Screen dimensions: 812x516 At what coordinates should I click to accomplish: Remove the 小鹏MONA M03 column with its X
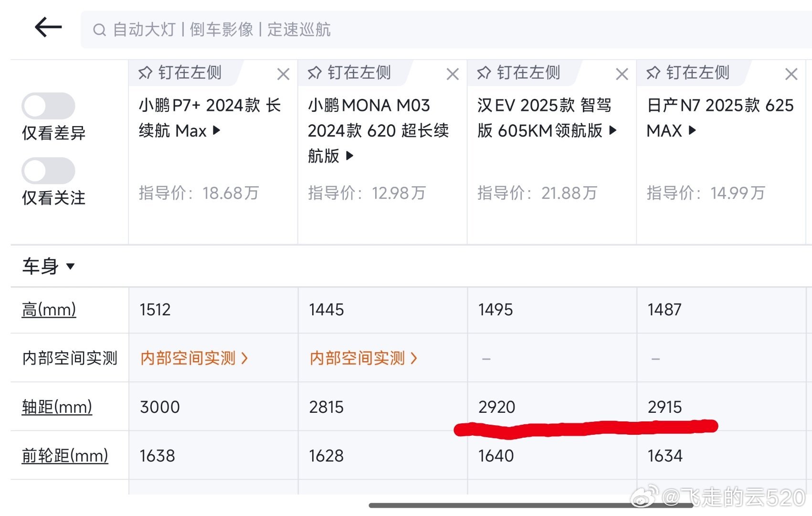pyautogui.click(x=453, y=74)
